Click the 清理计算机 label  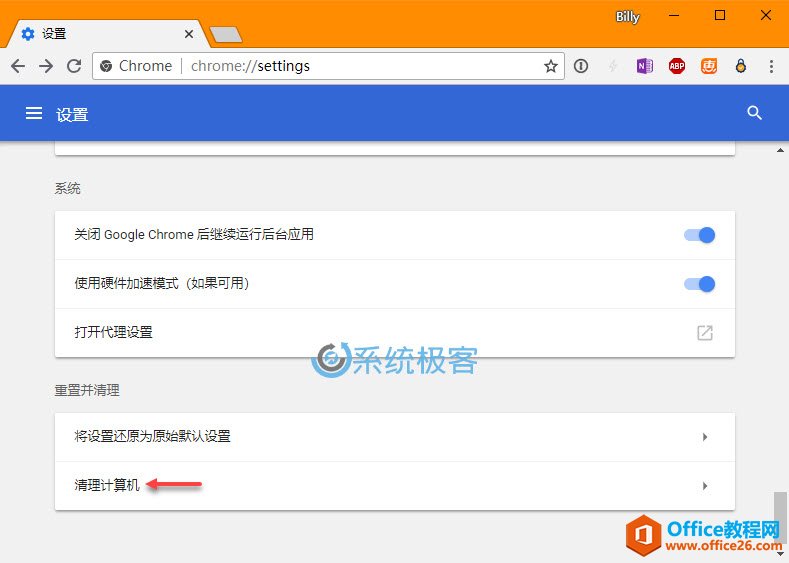click(x=107, y=485)
